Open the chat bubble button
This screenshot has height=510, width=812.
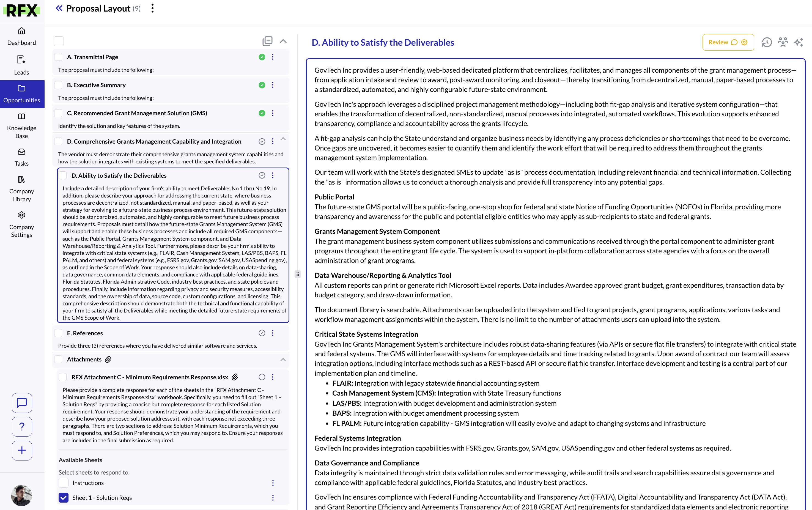22,403
